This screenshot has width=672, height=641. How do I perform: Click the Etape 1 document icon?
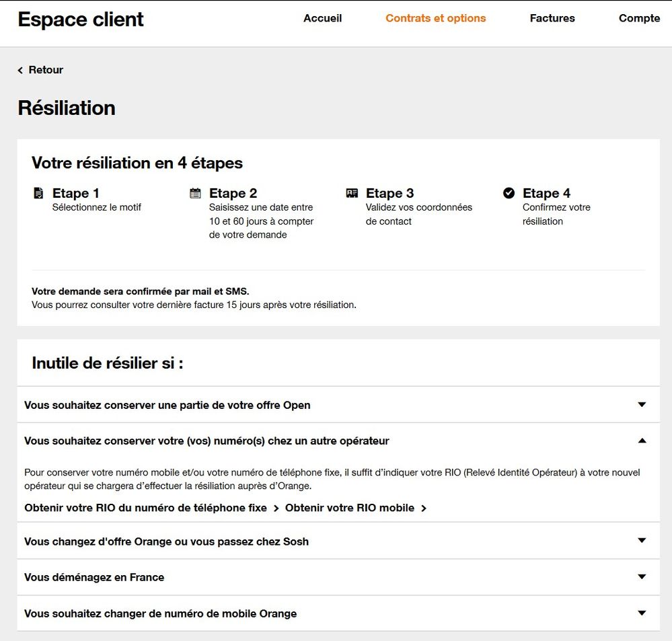(38, 193)
